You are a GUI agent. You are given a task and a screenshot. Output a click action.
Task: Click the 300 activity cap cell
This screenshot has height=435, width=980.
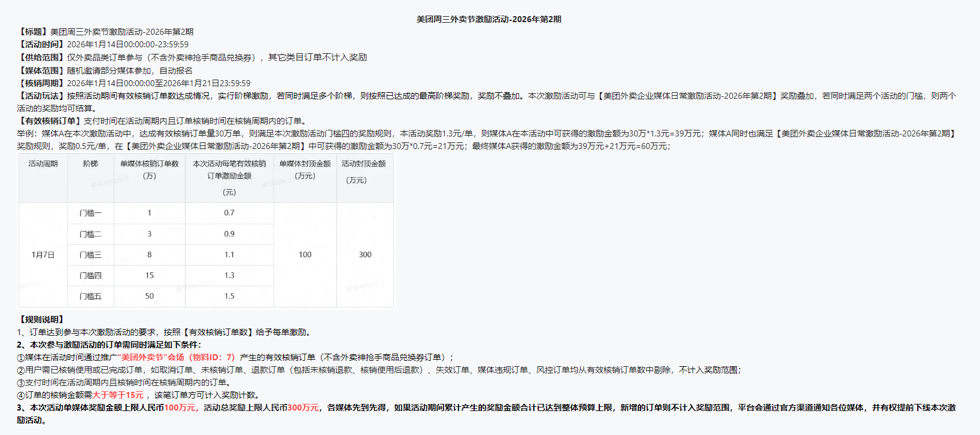click(x=365, y=255)
